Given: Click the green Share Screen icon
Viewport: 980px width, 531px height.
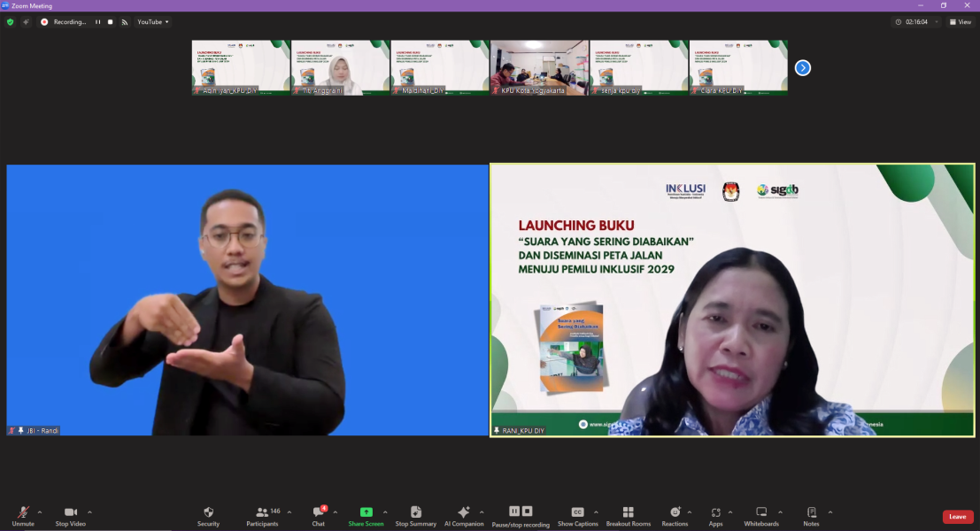Looking at the screenshot, I should 366,512.
